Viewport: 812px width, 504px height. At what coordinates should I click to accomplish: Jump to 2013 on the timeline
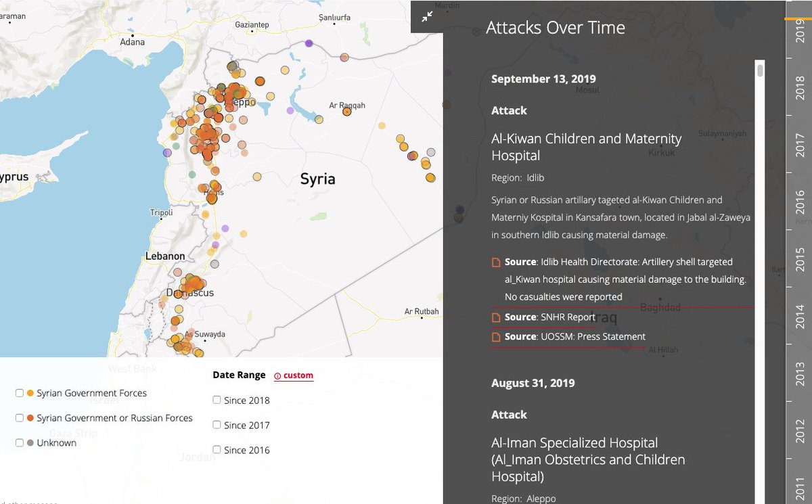click(x=800, y=374)
